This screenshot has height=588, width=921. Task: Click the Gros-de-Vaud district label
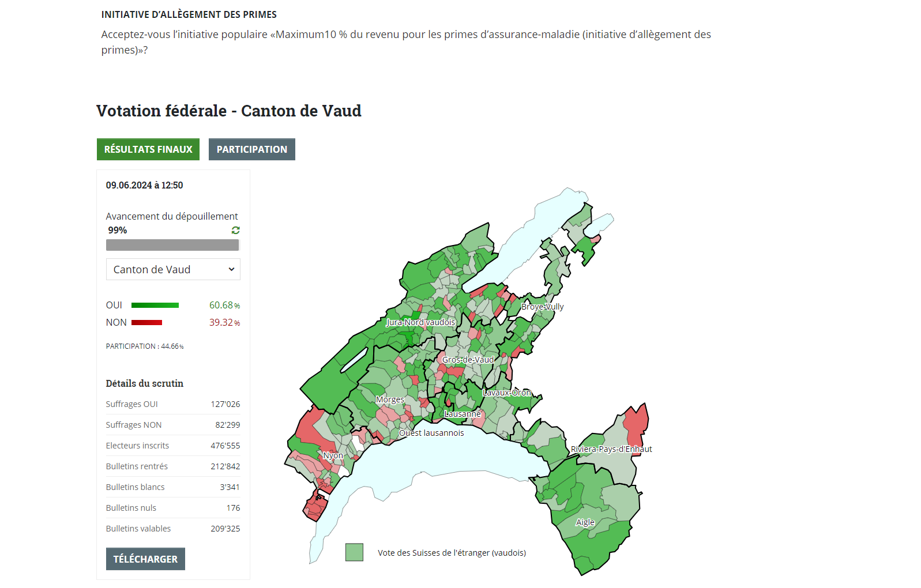(468, 360)
